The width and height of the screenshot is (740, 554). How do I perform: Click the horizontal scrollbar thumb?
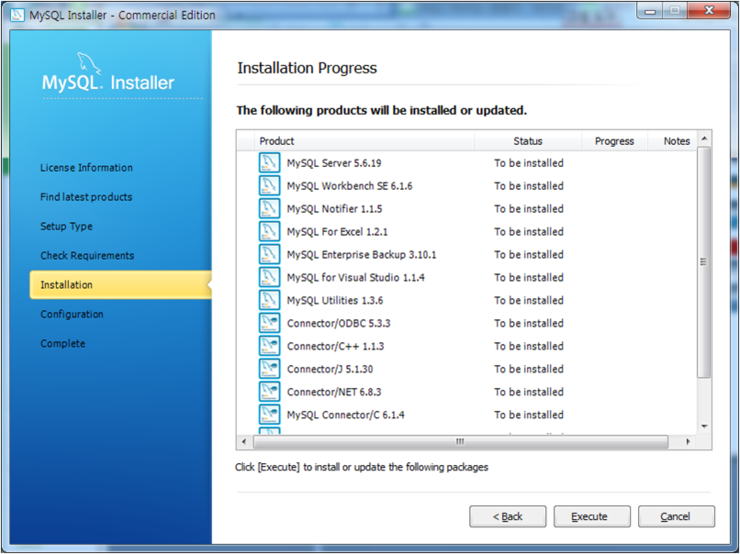pyautogui.click(x=461, y=442)
